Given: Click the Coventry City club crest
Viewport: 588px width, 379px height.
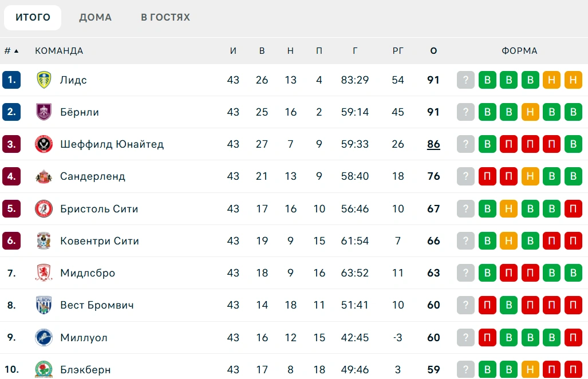Looking at the screenshot, I should (44, 240).
